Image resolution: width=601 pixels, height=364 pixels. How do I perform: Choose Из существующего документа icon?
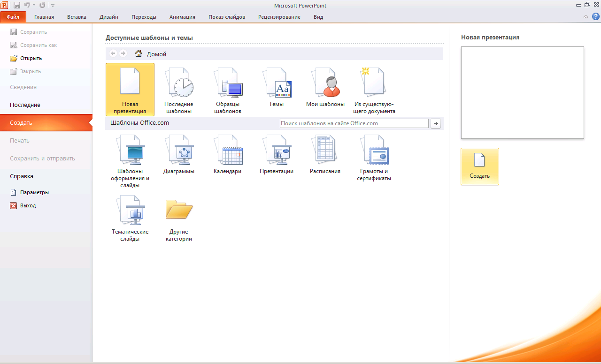click(374, 90)
